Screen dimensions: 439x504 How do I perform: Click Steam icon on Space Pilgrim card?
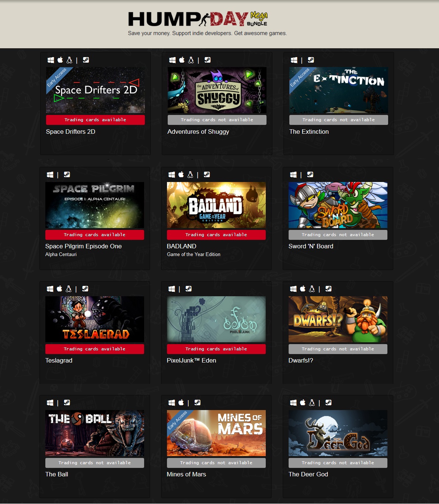[67, 175]
